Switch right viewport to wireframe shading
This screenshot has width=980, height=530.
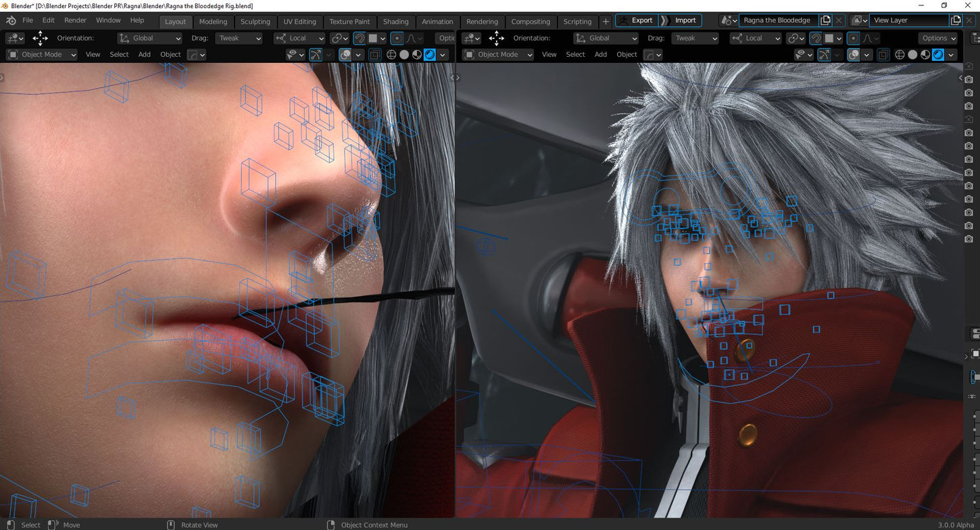pos(900,54)
